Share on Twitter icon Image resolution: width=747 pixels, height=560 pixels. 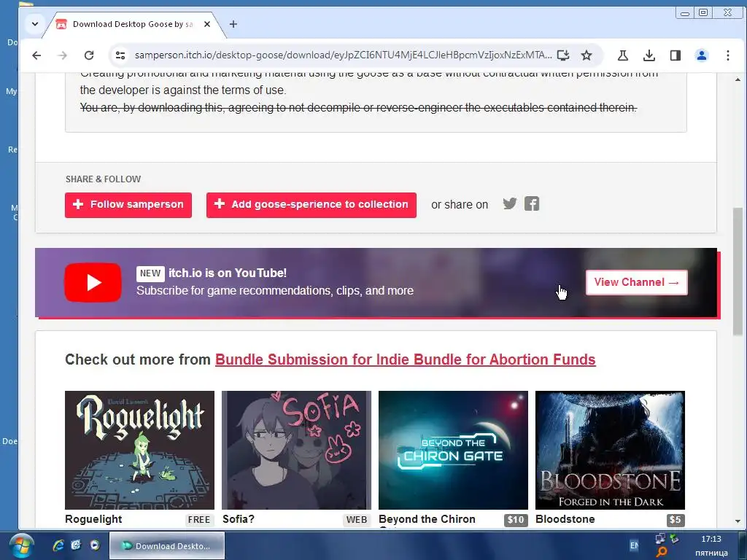(x=510, y=204)
